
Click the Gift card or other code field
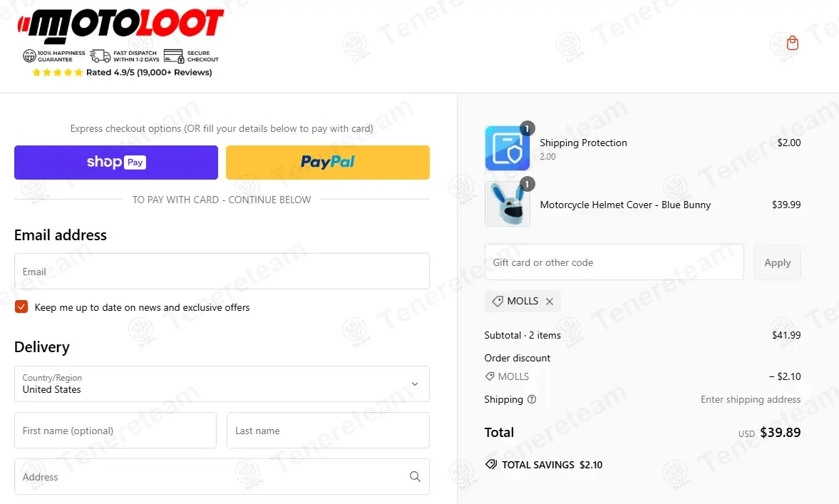tap(614, 262)
